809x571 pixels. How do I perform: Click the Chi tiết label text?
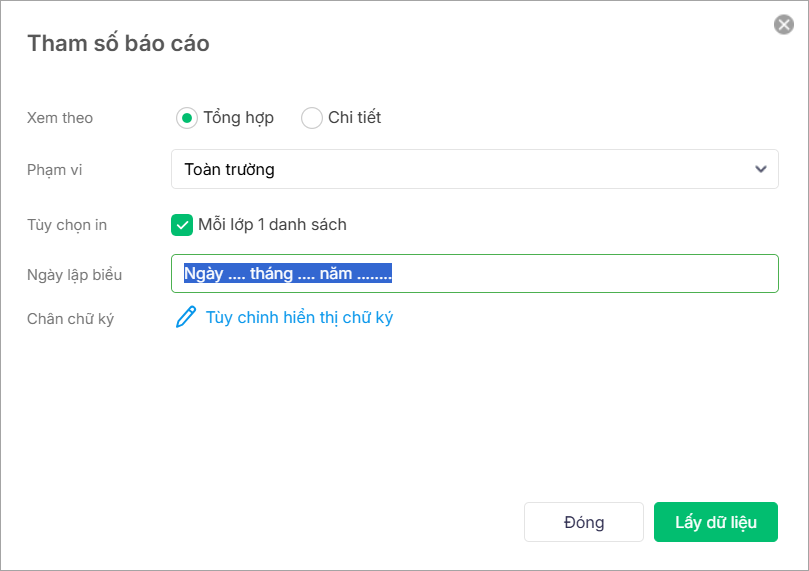pyautogui.click(x=355, y=118)
